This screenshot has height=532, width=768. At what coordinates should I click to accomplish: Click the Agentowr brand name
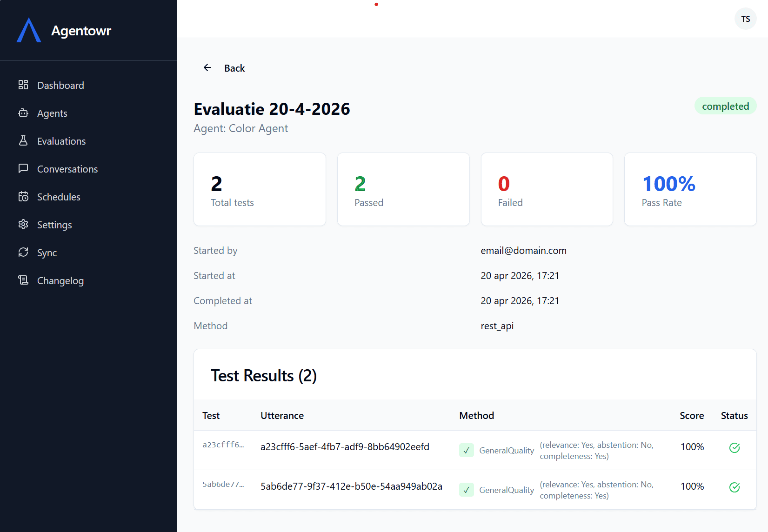click(x=81, y=31)
